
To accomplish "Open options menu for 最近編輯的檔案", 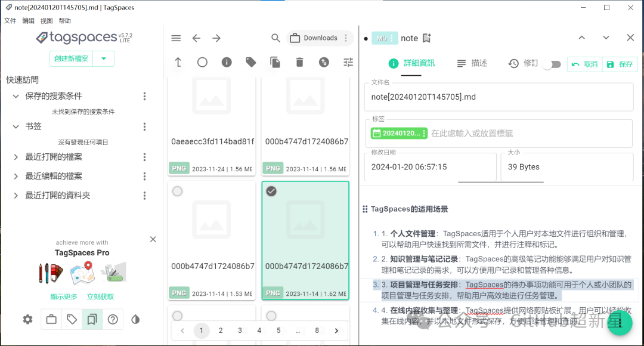I will click(x=144, y=177).
